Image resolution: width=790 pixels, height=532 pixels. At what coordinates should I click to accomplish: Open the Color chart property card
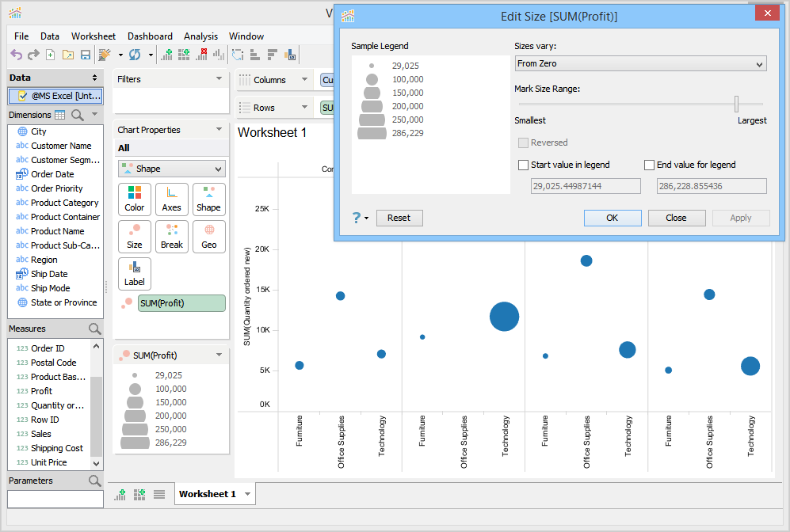click(135, 199)
